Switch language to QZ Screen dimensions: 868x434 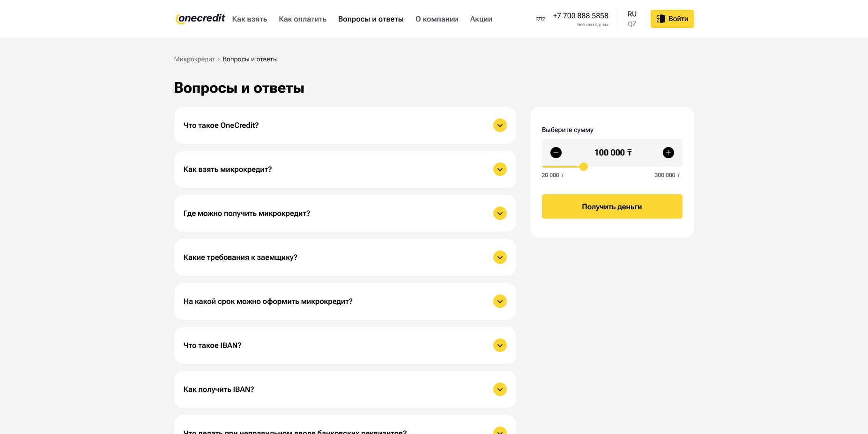coord(632,24)
